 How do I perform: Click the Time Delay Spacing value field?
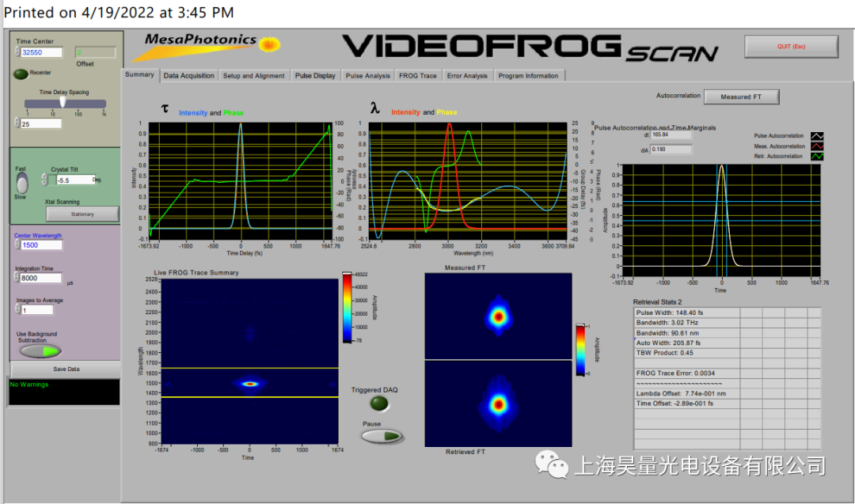point(41,123)
